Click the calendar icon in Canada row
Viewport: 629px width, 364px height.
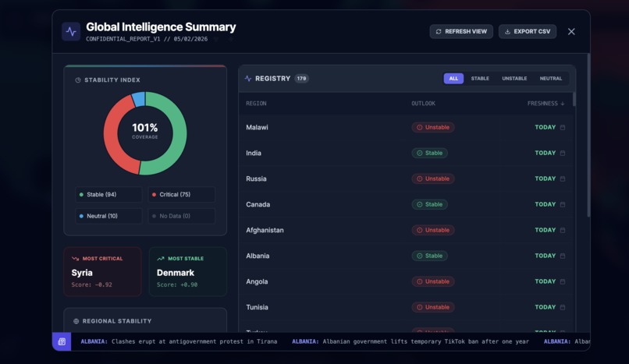pos(563,204)
